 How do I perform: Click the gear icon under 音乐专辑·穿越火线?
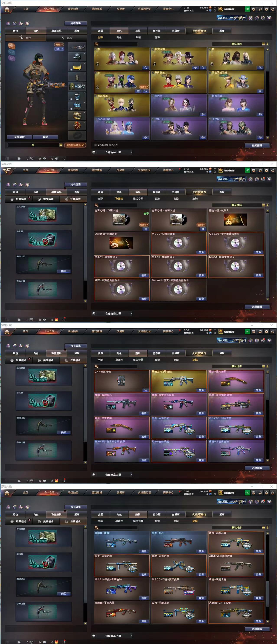[x=203, y=229]
